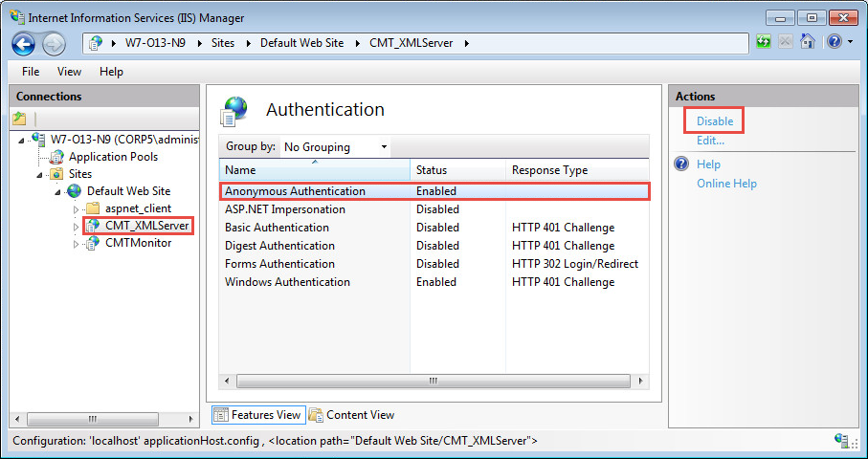Select the Application Pools node icon
The height and width of the screenshot is (459, 868).
tap(56, 157)
